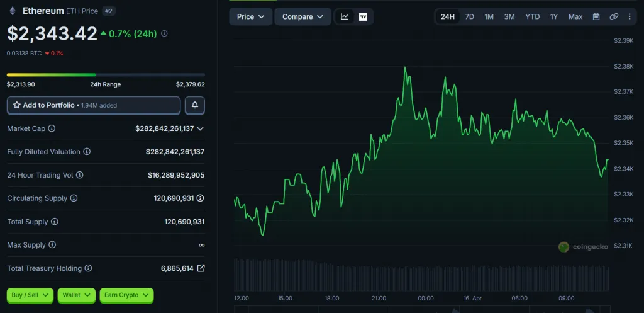Viewport: 644px width, 313px height.
Task: Click info icon next to Market Cap
Action: (x=52, y=128)
